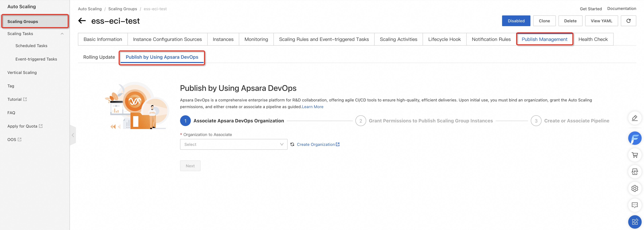Screen dimensions: 644x230
Task: Collapse the left sidebar using the handle
Action: tap(73, 135)
